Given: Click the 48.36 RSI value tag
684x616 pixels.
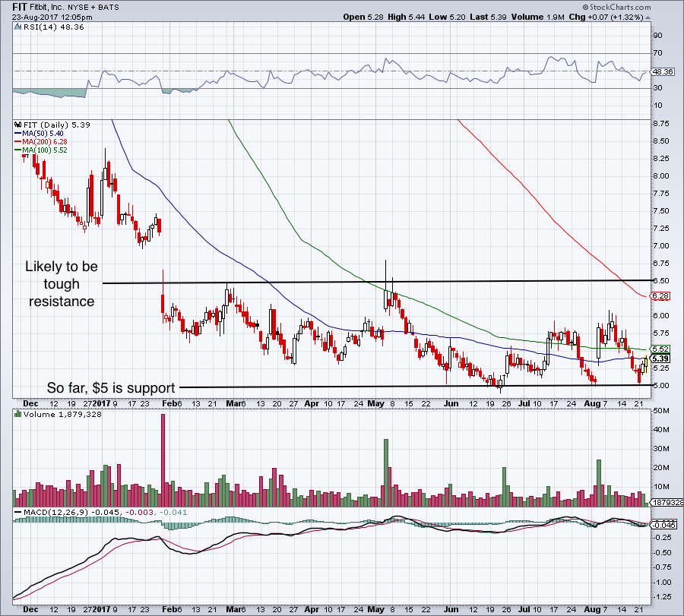Looking at the screenshot, I should tap(664, 71).
